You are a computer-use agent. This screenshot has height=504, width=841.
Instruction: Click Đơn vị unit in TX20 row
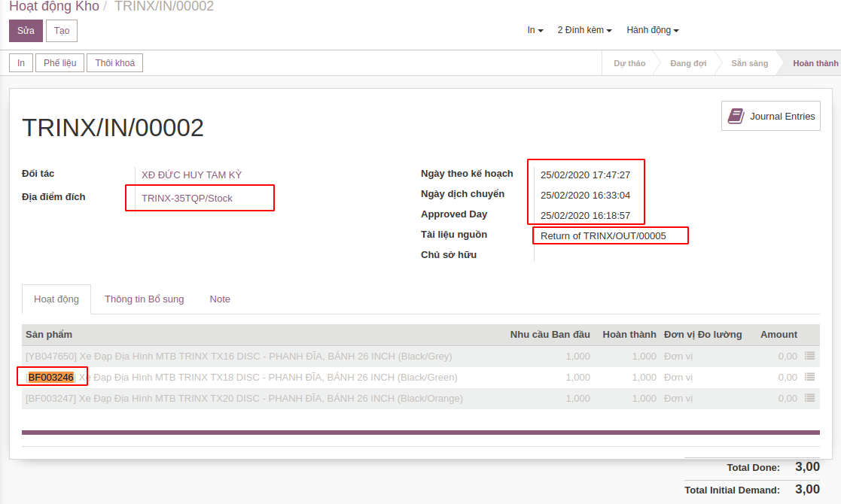678,399
